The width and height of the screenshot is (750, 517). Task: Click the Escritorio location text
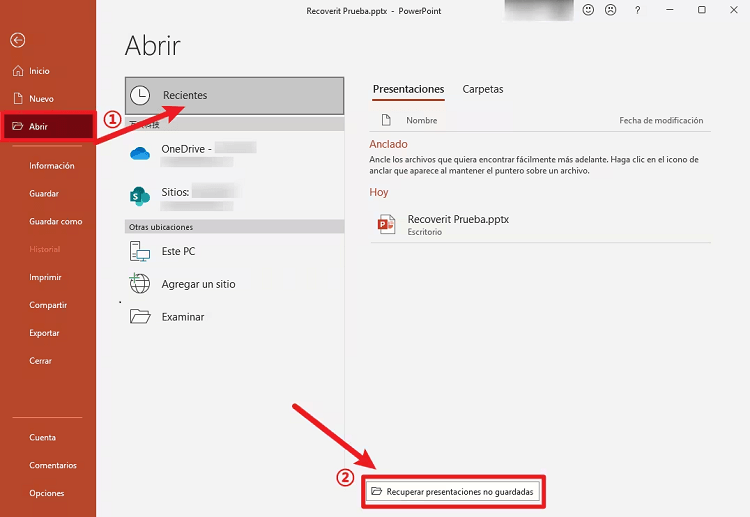(x=424, y=232)
